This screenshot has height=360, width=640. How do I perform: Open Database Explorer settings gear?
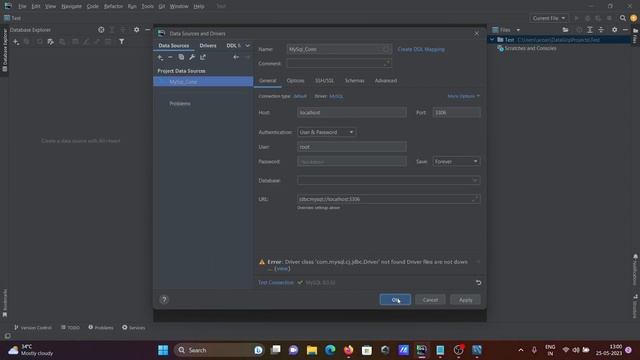[136, 30]
